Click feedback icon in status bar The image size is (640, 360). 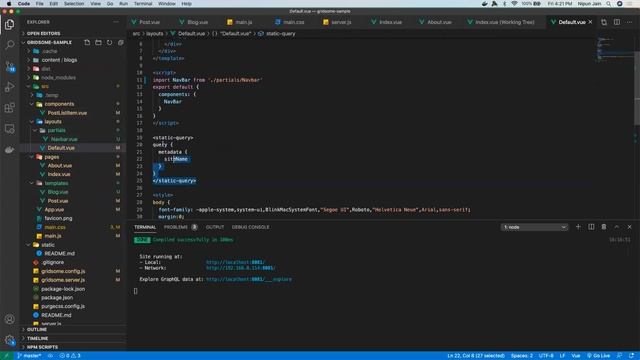coord(619,356)
